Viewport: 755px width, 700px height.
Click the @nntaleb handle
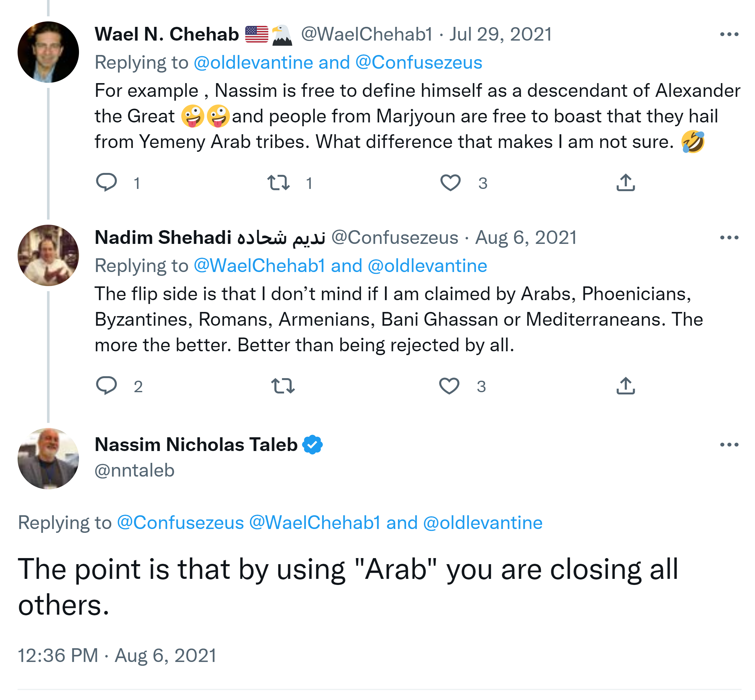135,471
